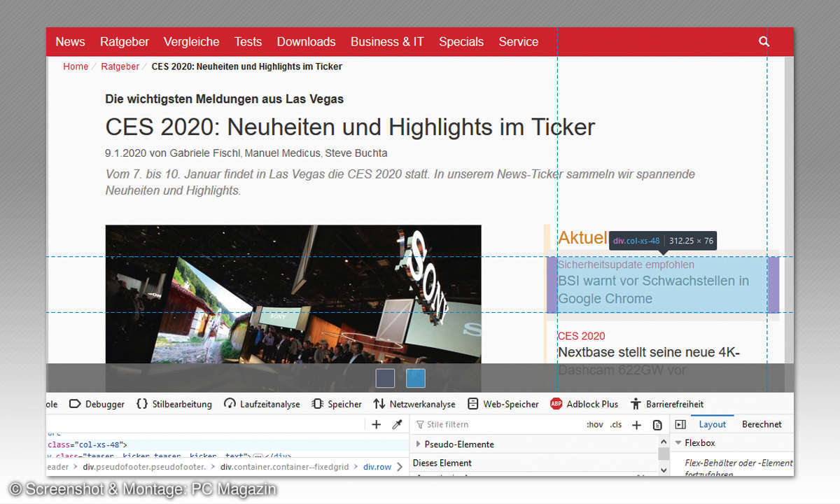Click the Laufzeitanalyse gauge icon
Screen dimensions: 840x504
pos(230,404)
